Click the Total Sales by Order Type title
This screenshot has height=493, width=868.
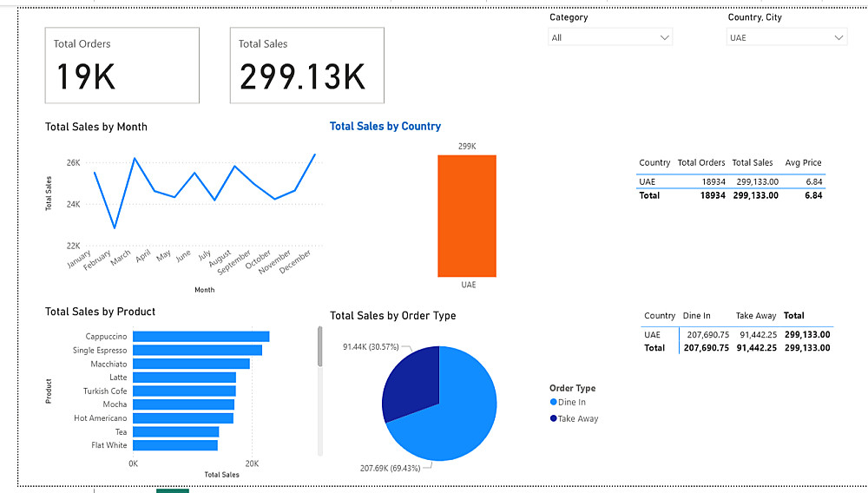tap(393, 315)
